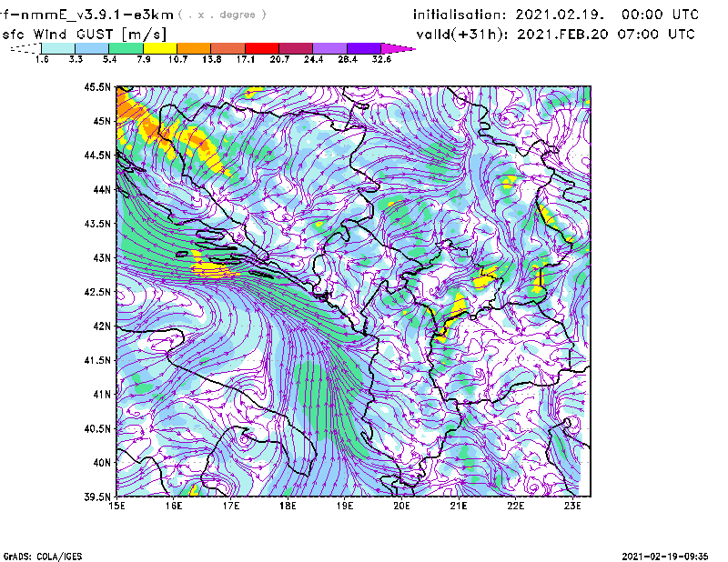Click the '1.6' colorbar value
This screenshot has height=562, width=728.
(42, 59)
